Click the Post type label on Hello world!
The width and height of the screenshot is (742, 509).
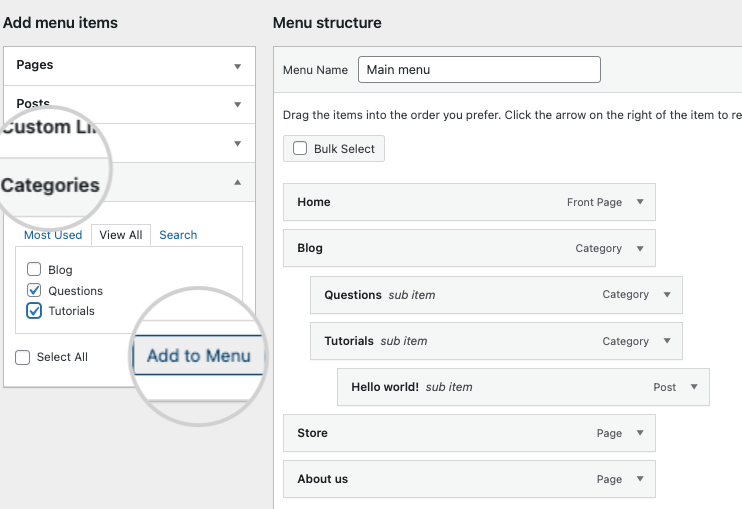tap(664, 387)
